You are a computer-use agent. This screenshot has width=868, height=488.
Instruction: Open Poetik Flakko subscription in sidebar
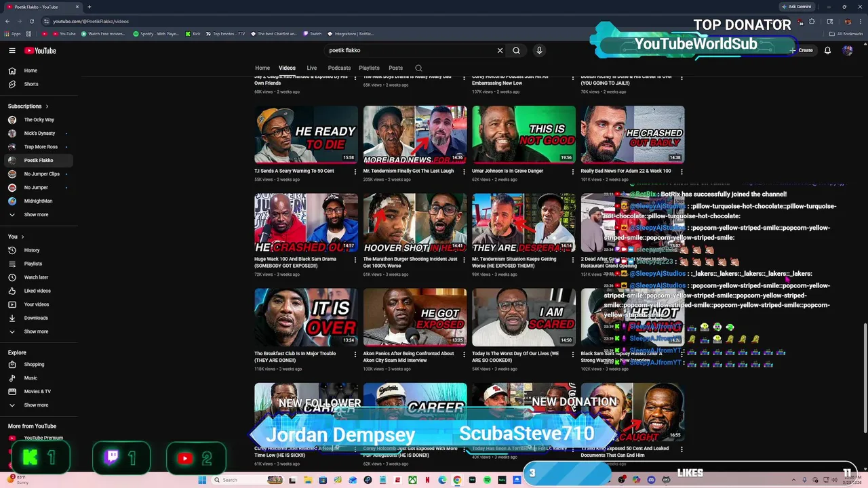tap(38, 161)
